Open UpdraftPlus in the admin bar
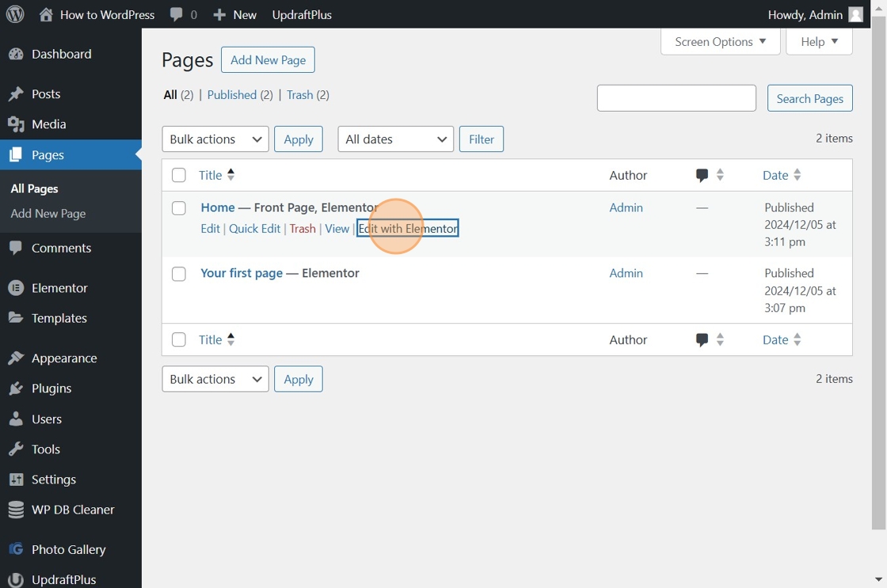This screenshot has width=887, height=588. (302, 15)
